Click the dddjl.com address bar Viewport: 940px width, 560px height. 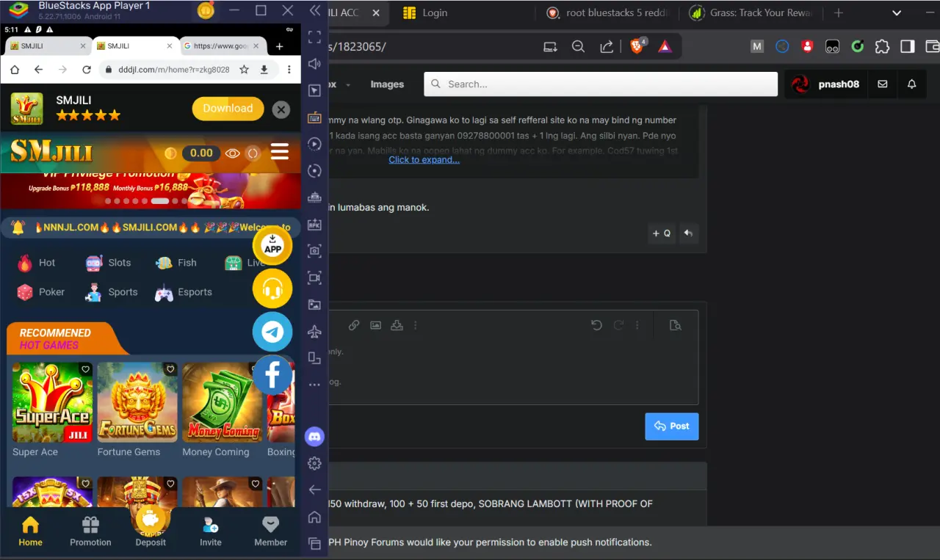click(173, 70)
